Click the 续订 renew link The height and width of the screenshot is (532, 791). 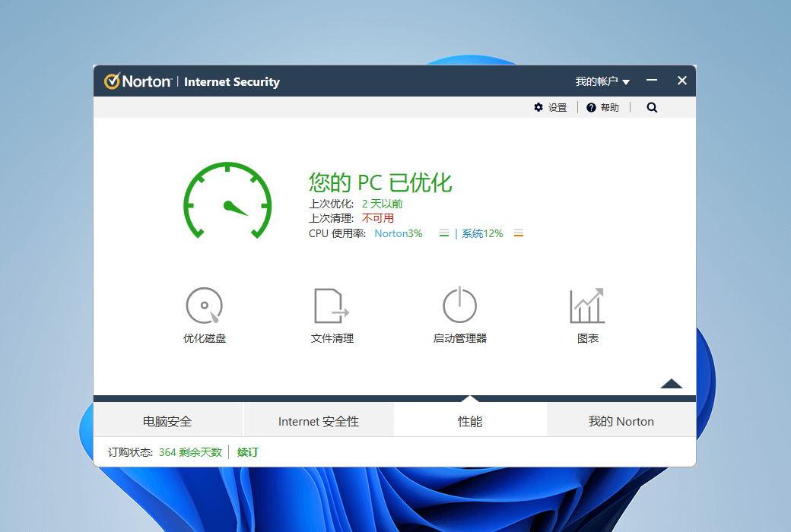[x=248, y=452]
